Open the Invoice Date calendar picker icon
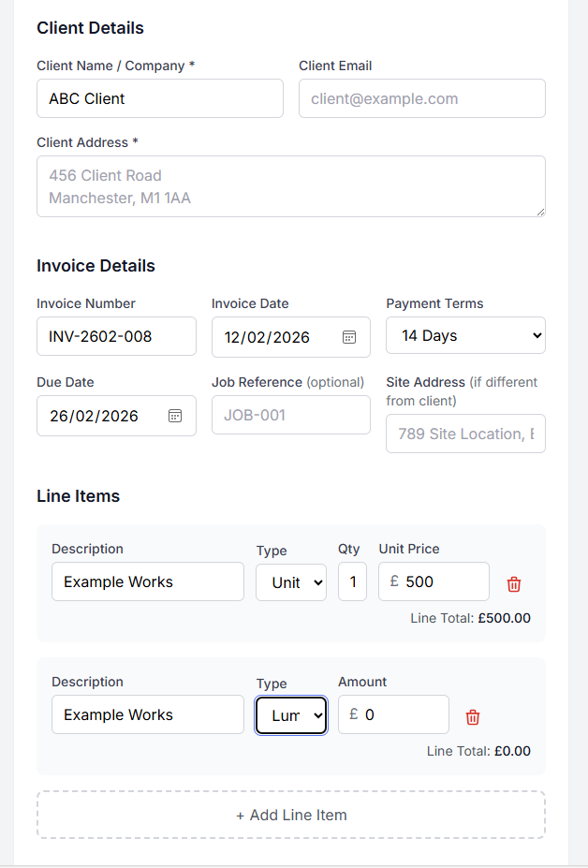Viewport: 588px width, 868px height. click(349, 337)
